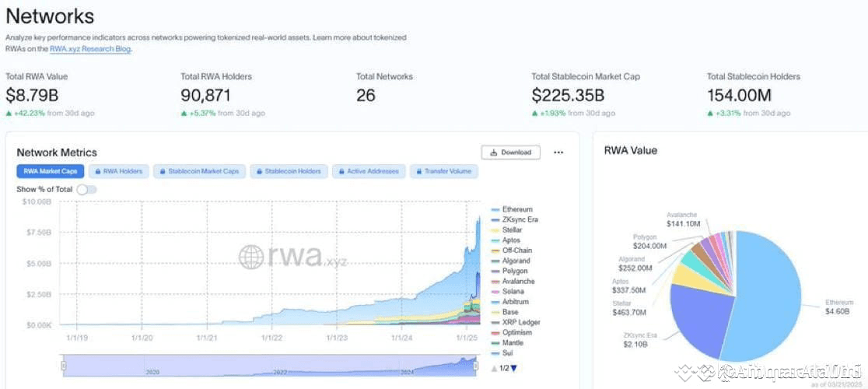Click the Networks page title

[50, 16]
